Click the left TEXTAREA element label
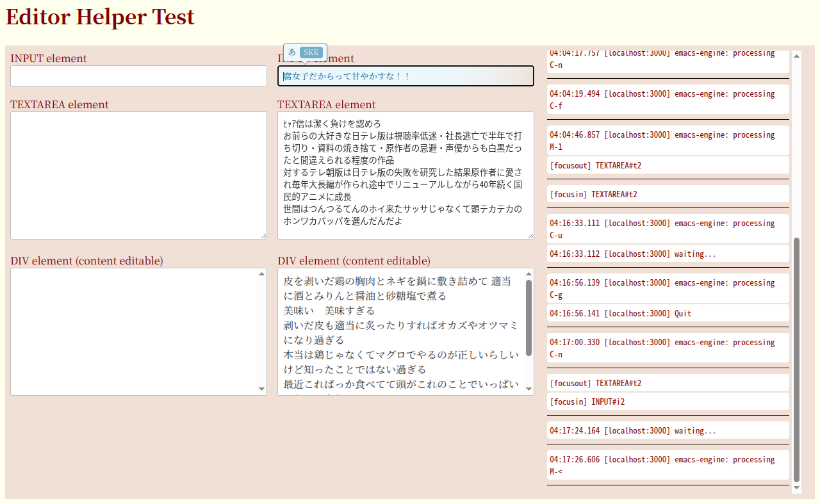 (60, 104)
